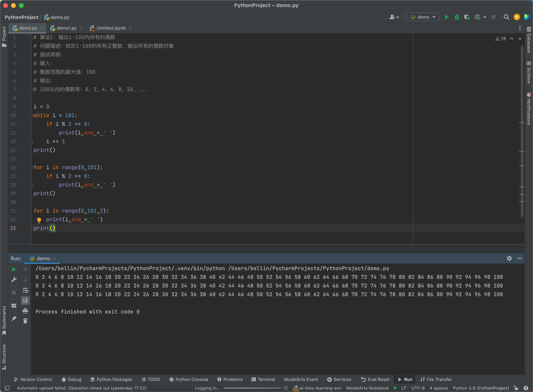Go to previous highlighted warning arrow
Viewport: 533px width, 392px height.
click(512, 39)
